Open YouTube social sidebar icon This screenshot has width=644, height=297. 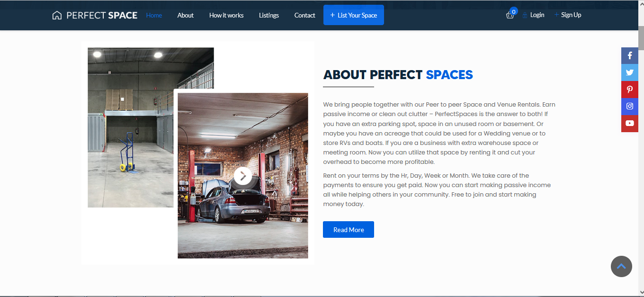(x=630, y=123)
